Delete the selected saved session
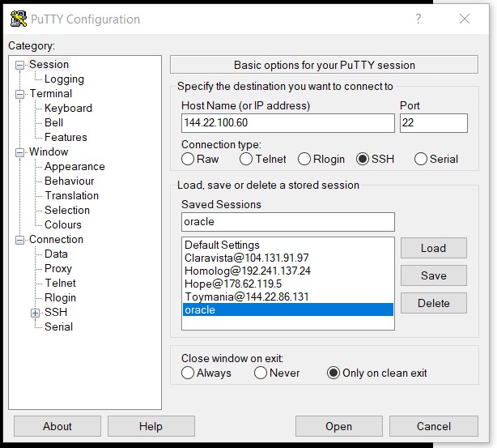The image size is (497, 448). coord(433,303)
